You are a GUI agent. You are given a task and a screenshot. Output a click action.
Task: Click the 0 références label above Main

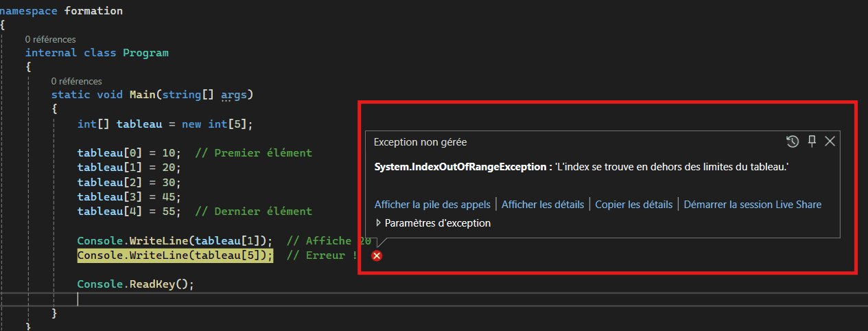[x=76, y=82]
